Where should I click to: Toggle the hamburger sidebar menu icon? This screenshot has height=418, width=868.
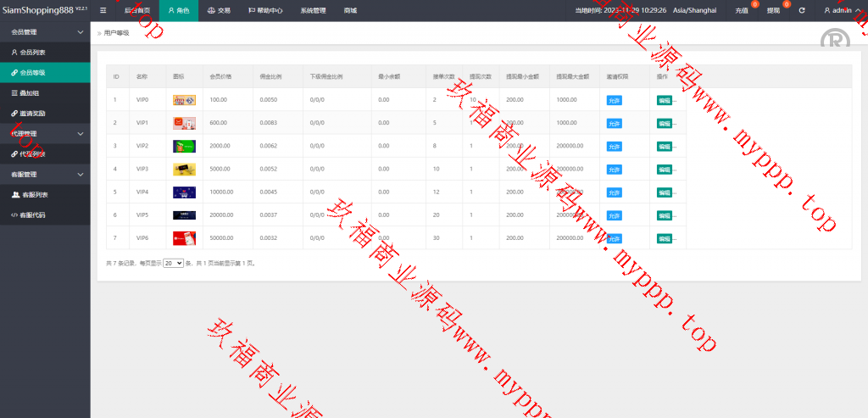(103, 10)
